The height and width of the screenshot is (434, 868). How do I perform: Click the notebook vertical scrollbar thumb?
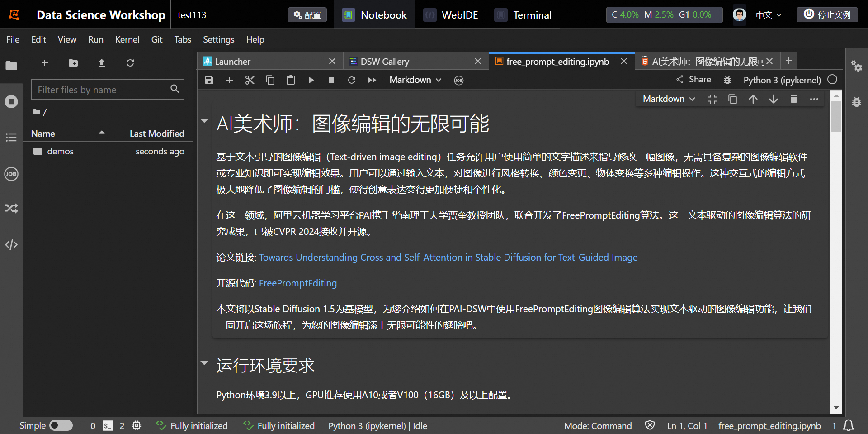(x=836, y=116)
